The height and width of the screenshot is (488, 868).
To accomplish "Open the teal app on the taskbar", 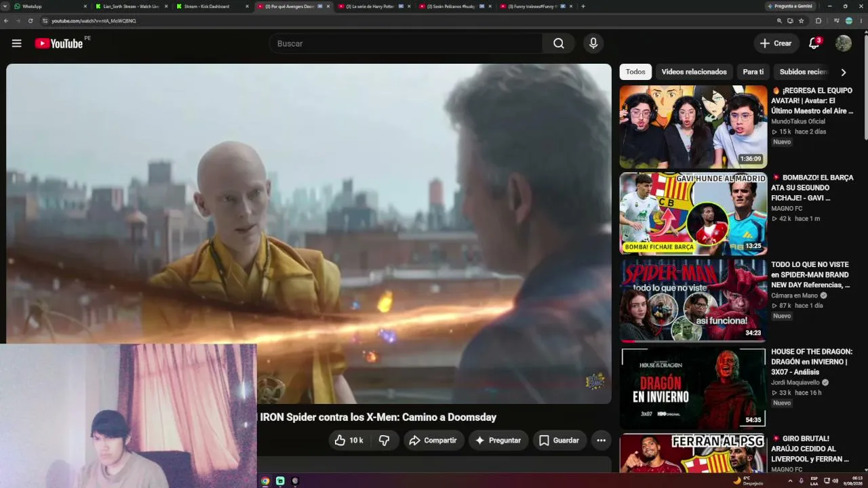I will pyautogui.click(x=280, y=481).
